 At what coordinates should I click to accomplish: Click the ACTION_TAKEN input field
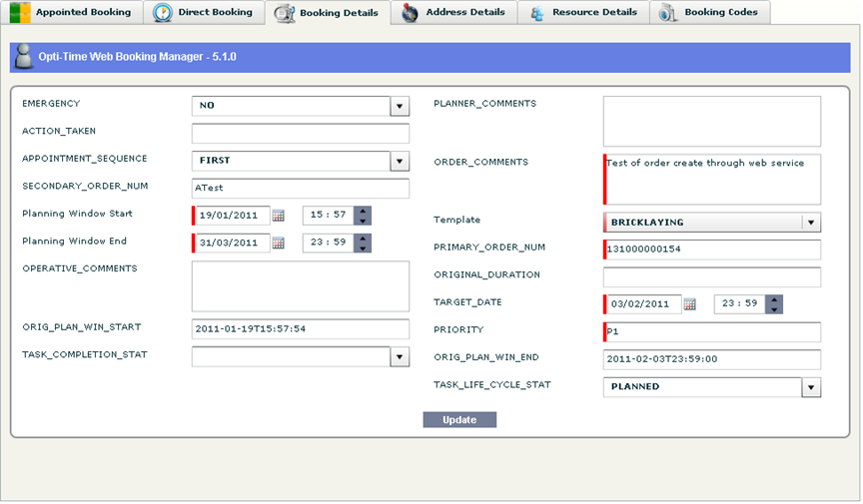(x=301, y=133)
